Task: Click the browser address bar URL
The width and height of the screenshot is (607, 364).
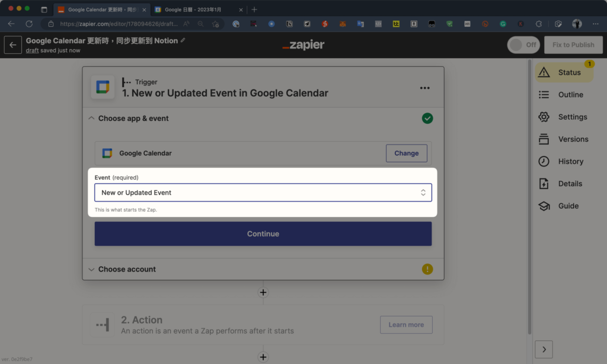Action: [119, 24]
